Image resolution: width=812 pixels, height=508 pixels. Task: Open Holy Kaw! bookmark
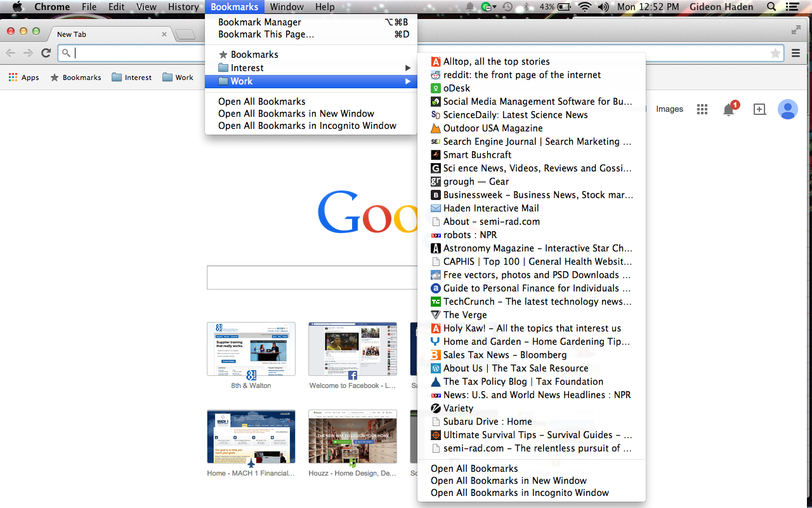pos(532,328)
